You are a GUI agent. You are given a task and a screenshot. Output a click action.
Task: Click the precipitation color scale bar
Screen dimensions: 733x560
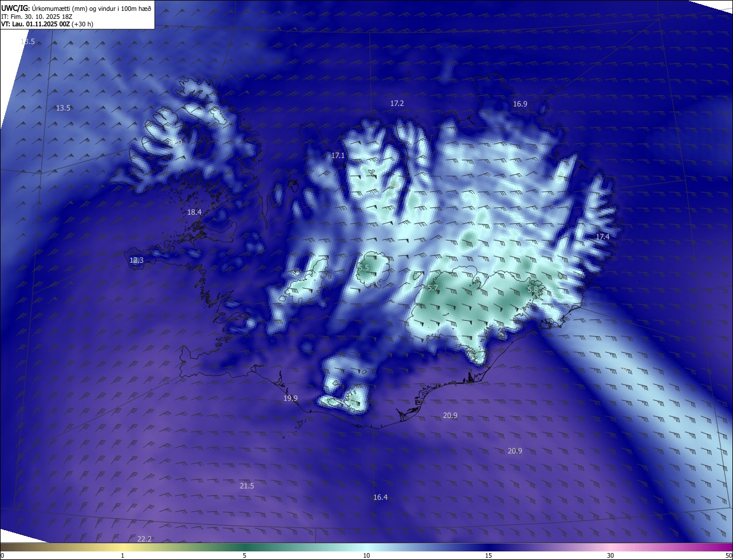(366, 547)
